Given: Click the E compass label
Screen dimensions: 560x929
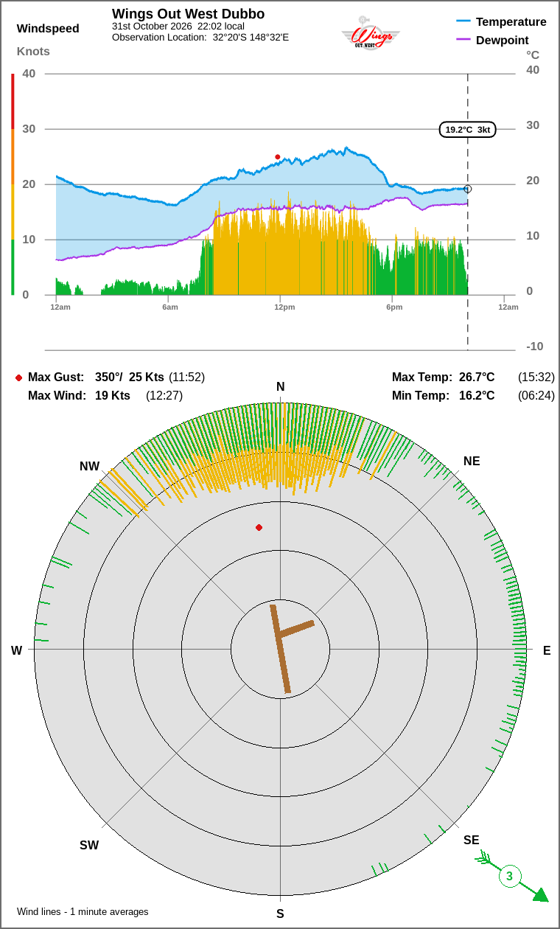Looking at the screenshot, I should (547, 650).
